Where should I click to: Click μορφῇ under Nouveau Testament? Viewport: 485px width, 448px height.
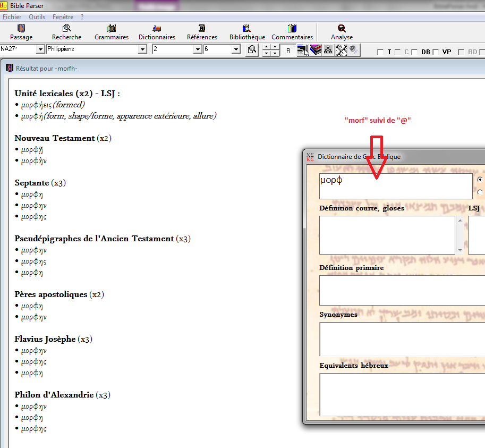tap(32, 150)
